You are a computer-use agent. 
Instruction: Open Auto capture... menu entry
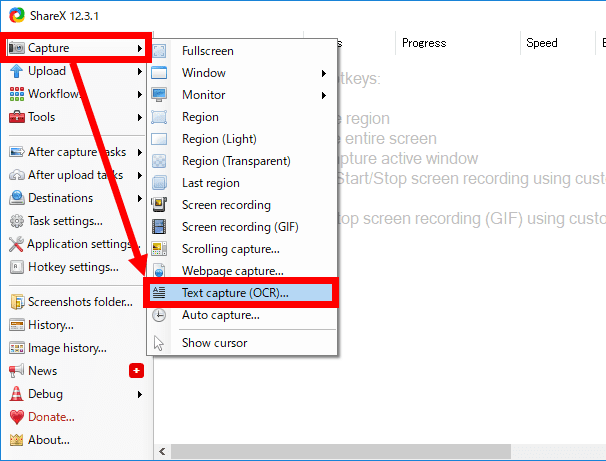point(242,315)
